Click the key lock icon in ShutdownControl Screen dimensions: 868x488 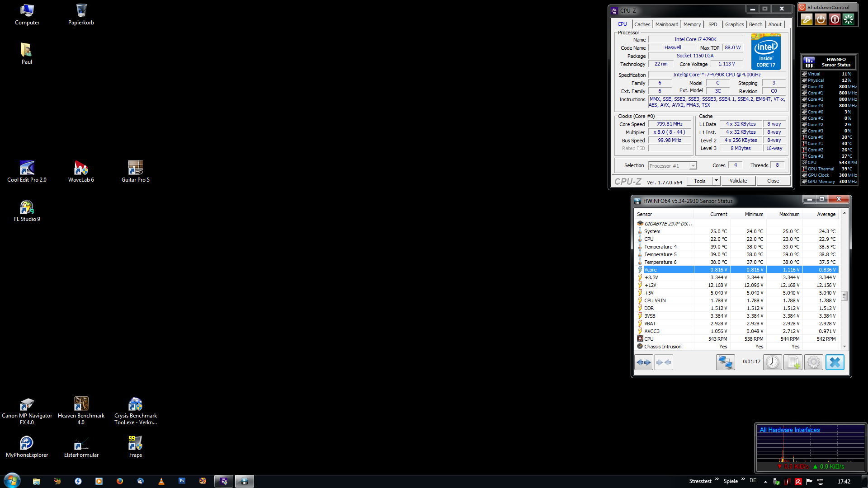click(x=807, y=19)
